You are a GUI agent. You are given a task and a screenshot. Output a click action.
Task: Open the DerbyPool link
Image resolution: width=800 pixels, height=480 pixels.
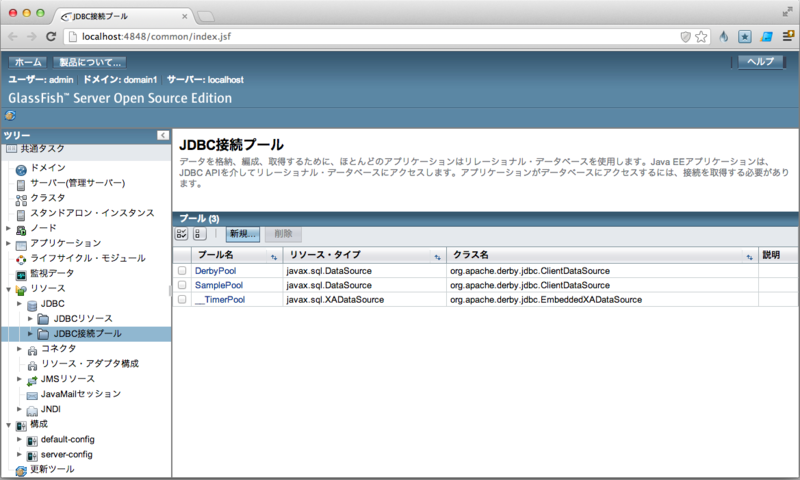click(214, 271)
